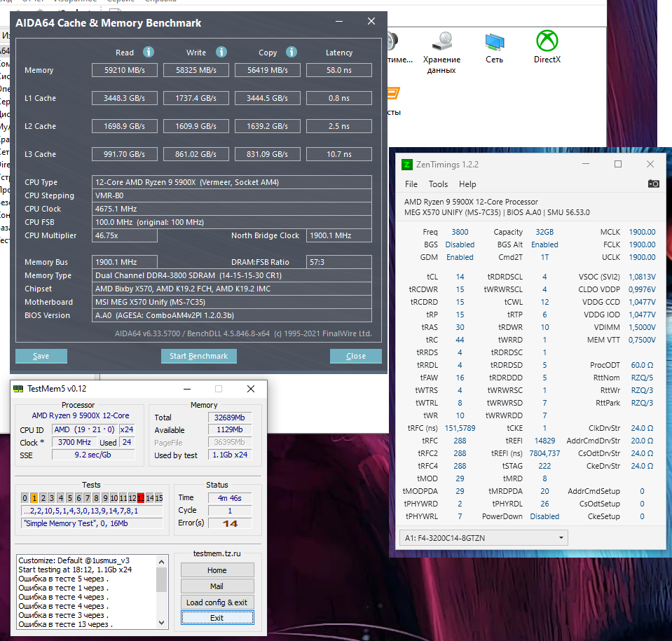Click Start Benchmark in AIDA64
Image resolution: width=672 pixels, height=641 pixels.
point(198,356)
